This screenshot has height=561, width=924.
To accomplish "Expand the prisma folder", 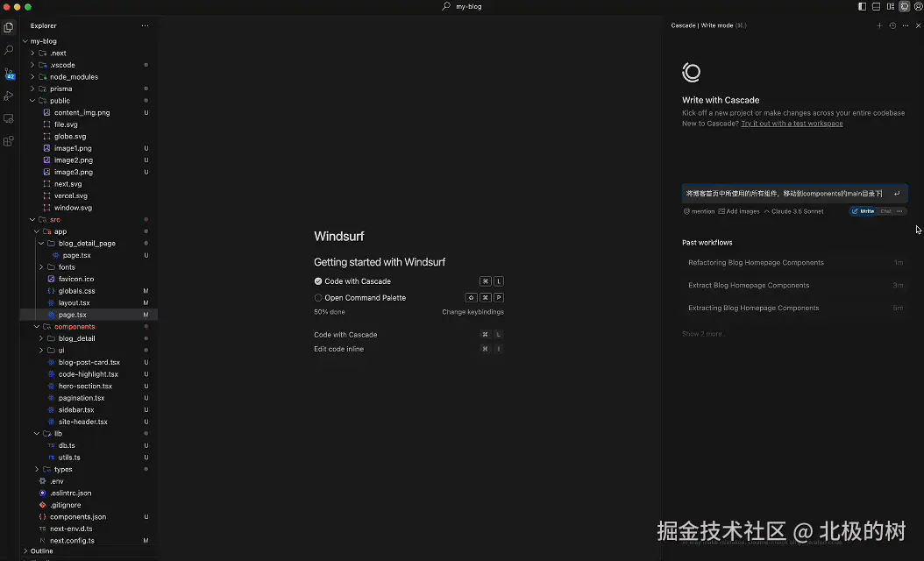I will coord(33,89).
